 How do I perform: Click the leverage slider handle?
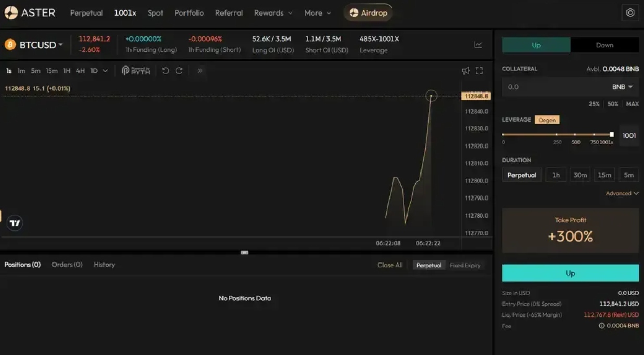pos(612,135)
